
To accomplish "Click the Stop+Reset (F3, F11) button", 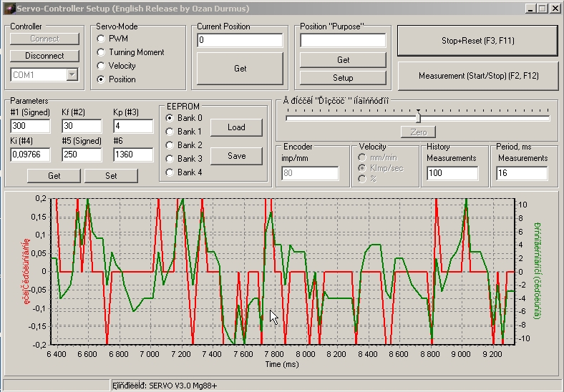I will coord(477,41).
